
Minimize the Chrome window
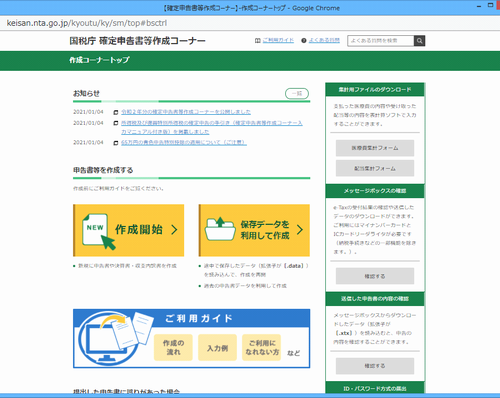[479, 7]
